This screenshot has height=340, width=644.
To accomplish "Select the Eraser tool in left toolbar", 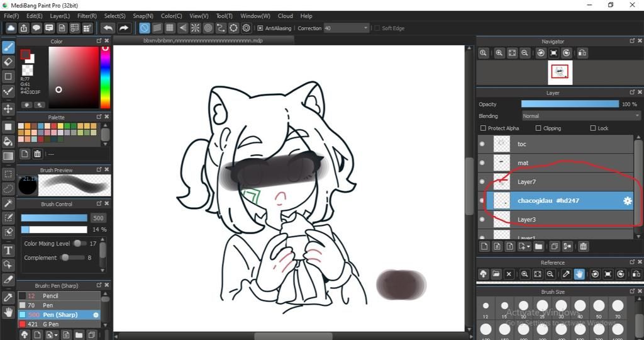I will [x=8, y=62].
